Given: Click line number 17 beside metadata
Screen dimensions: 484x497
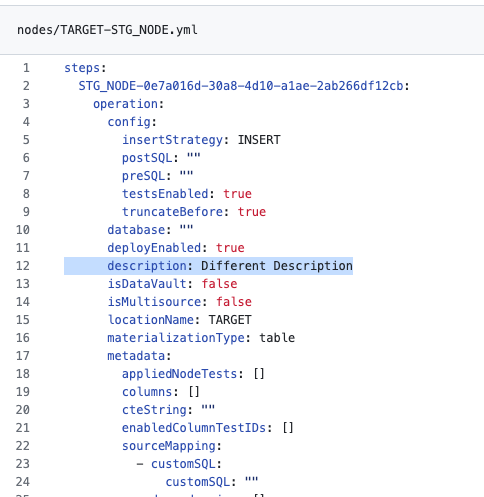Looking at the screenshot, I should click(x=23, y=356).
